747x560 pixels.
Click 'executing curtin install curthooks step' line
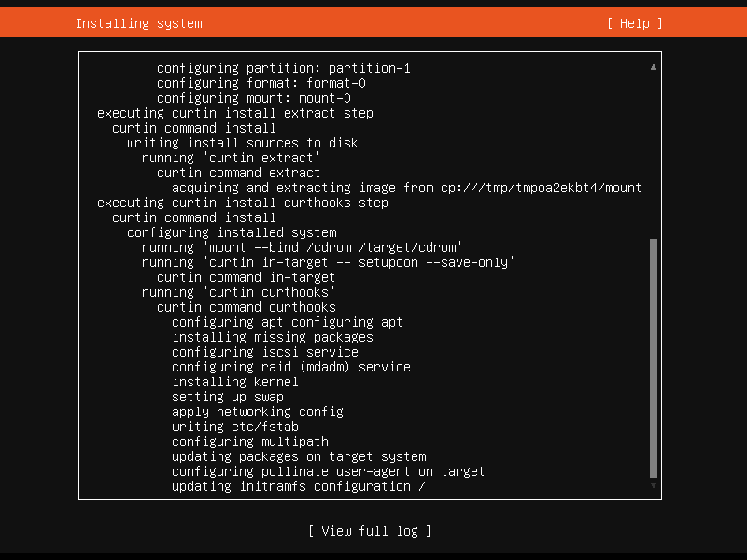pos(242,203)
